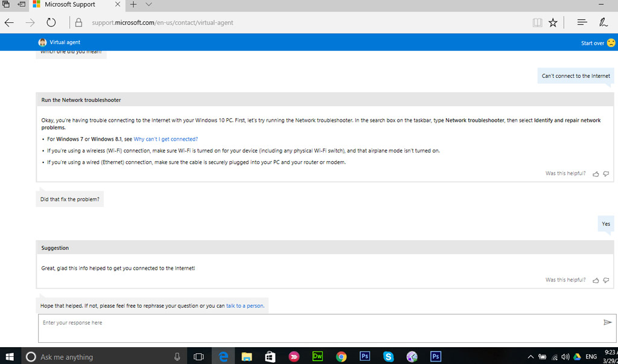
Task: Click Start over in the blue header
Action: pyautogui.click(x=592, y=43)
